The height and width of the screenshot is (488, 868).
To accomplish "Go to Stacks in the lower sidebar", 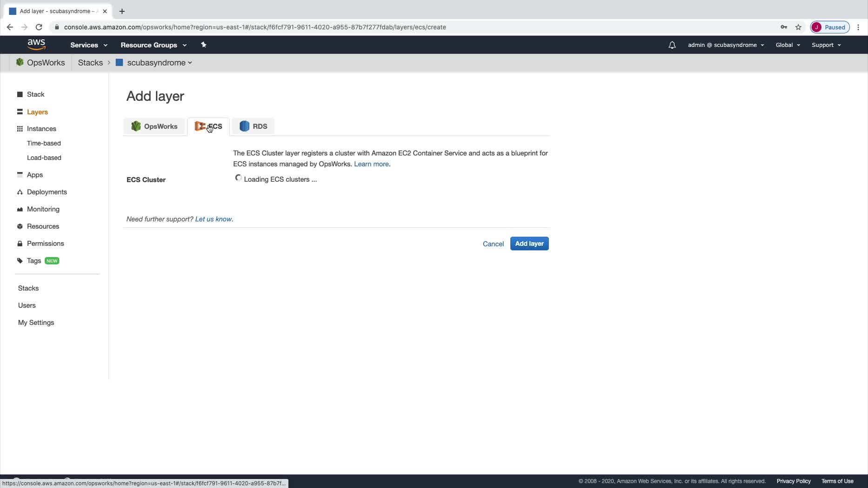I will [x=28, y=288].
